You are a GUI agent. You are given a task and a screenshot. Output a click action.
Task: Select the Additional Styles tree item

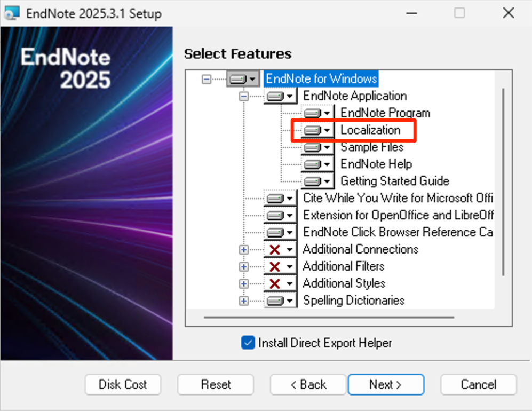click(x=344, y=283)
